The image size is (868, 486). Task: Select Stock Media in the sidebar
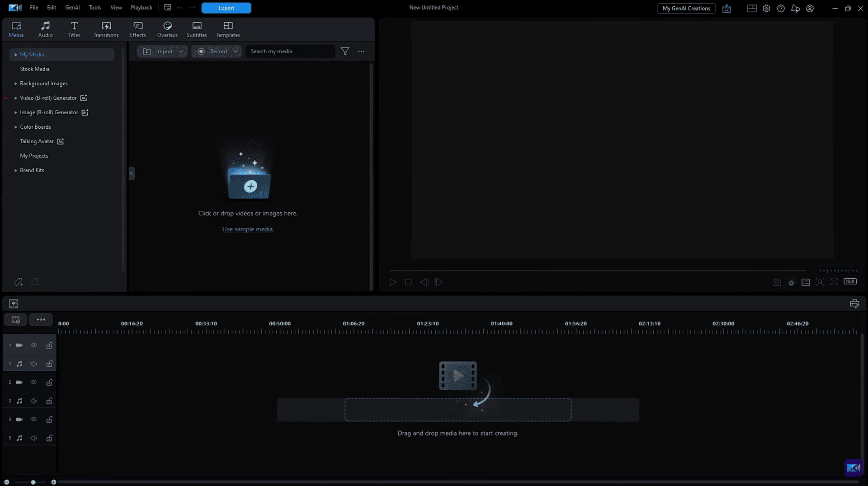pos(35,69)
